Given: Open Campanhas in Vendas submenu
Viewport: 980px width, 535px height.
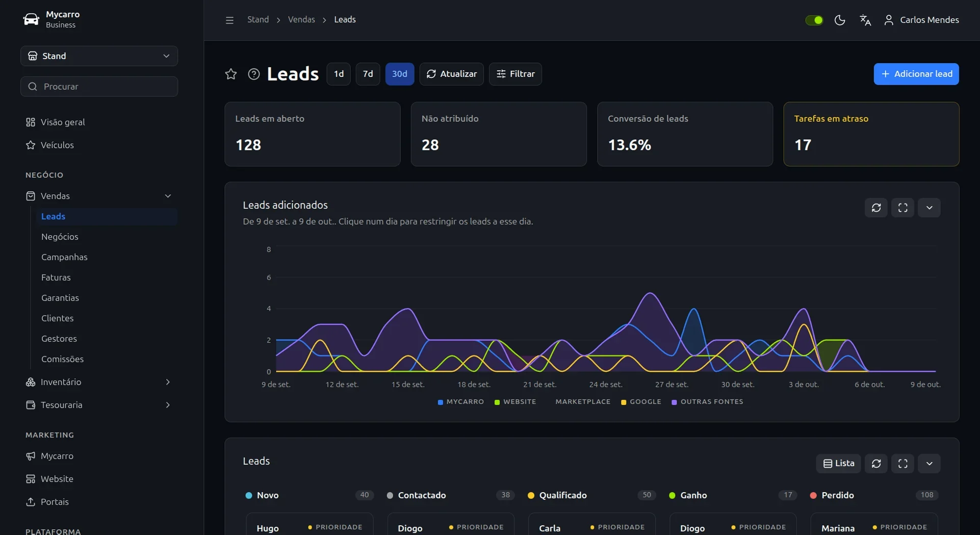Looking at the screenshot, I should (x=107, y=257).
